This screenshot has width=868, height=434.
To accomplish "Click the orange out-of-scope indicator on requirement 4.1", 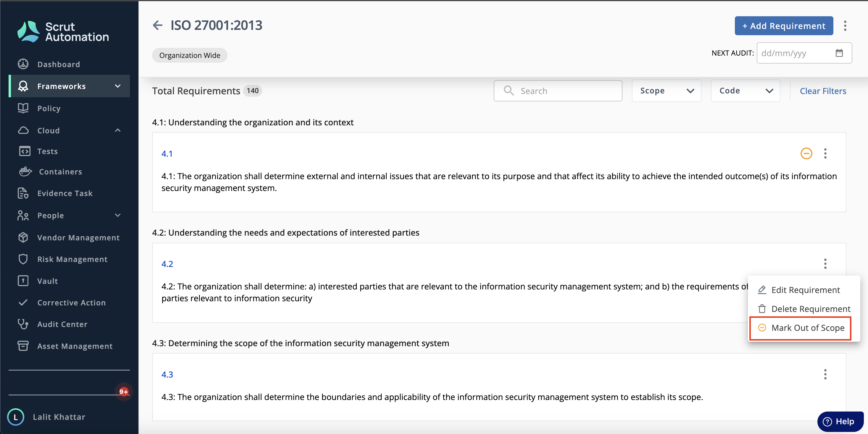I will [806, 153].
